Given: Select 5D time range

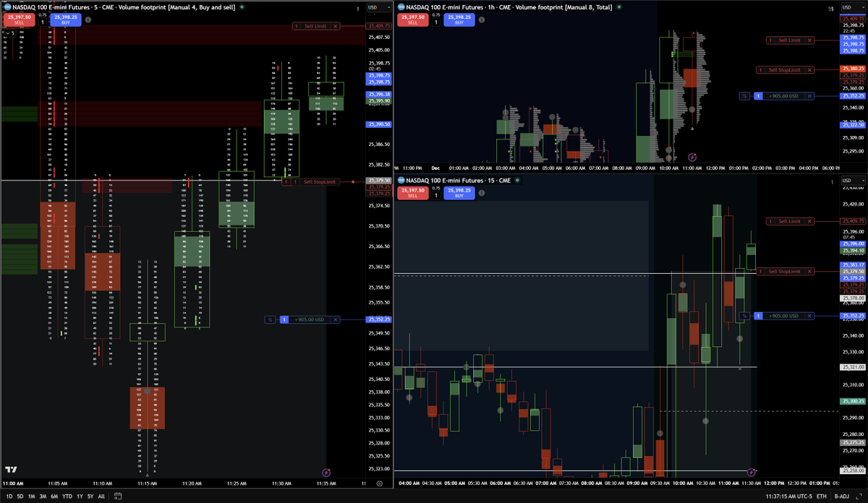Looking at the screenshot, I should tap(20, 496).
